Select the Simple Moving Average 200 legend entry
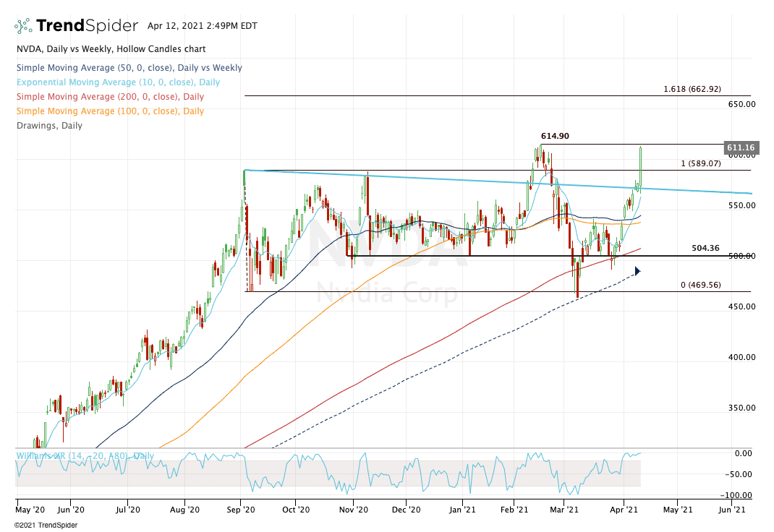 (110, 97)
